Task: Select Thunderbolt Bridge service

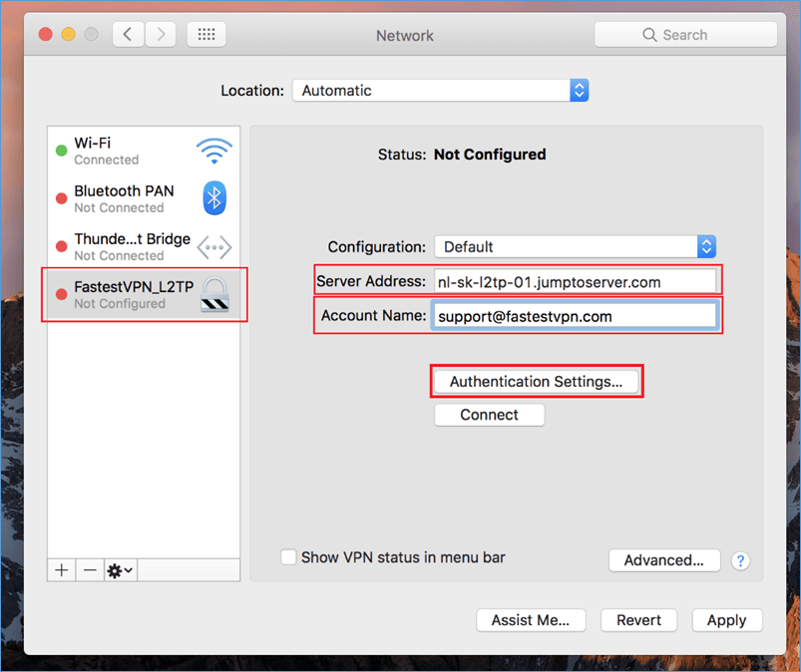Action: 144,246
